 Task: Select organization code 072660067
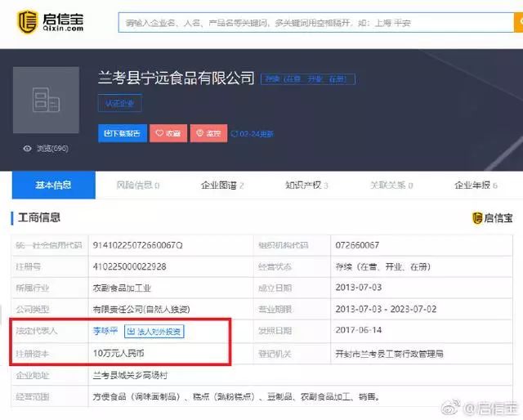[357, 245]
